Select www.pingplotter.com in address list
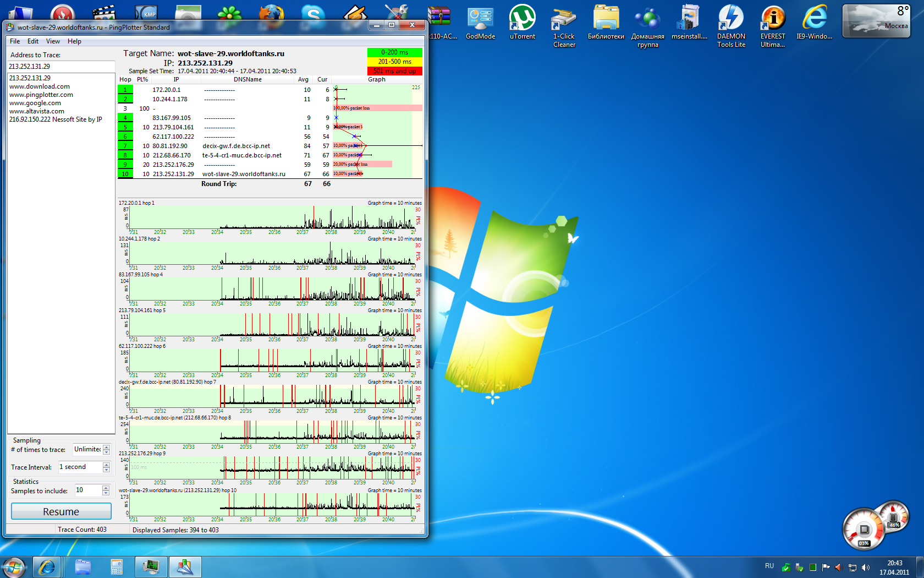924x578 pixels. [41, 95]
